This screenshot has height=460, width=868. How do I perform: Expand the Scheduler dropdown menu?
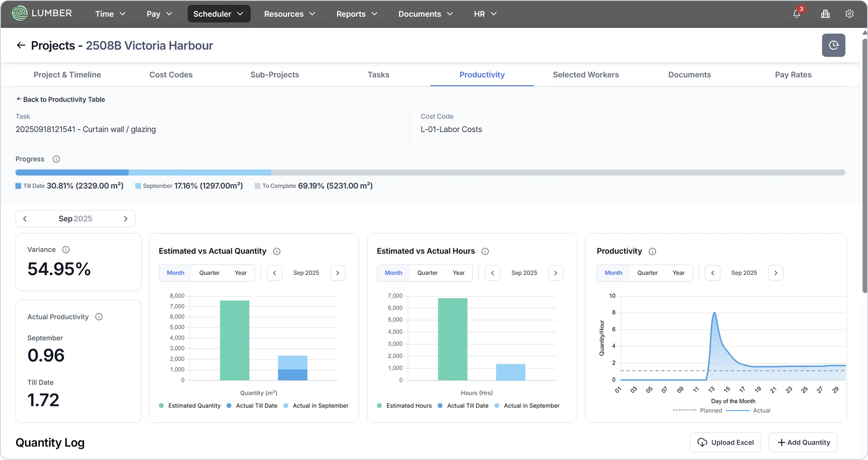[218, 14]
